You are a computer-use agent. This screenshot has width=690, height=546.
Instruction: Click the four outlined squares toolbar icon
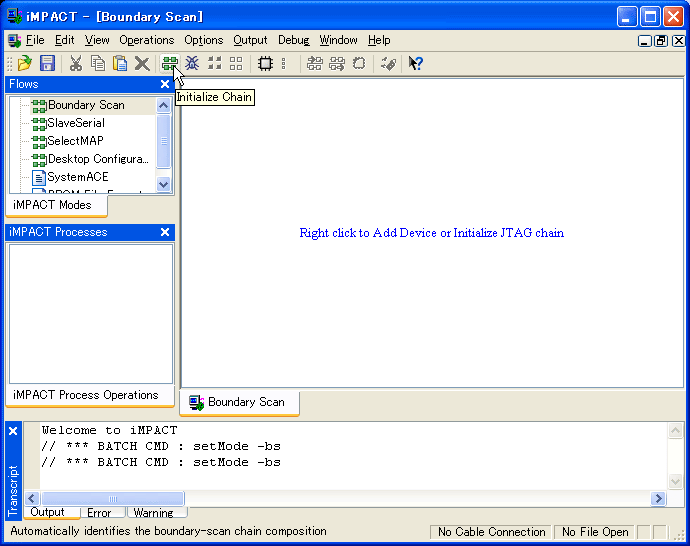pyautogui.click(x=236, y=63)
